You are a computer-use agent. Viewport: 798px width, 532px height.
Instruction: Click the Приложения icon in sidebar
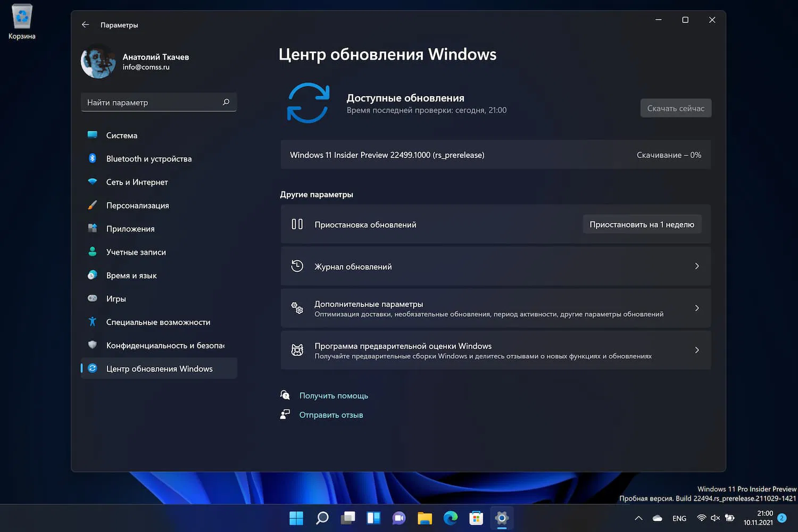pyautogui.click(x=94, y=228)
